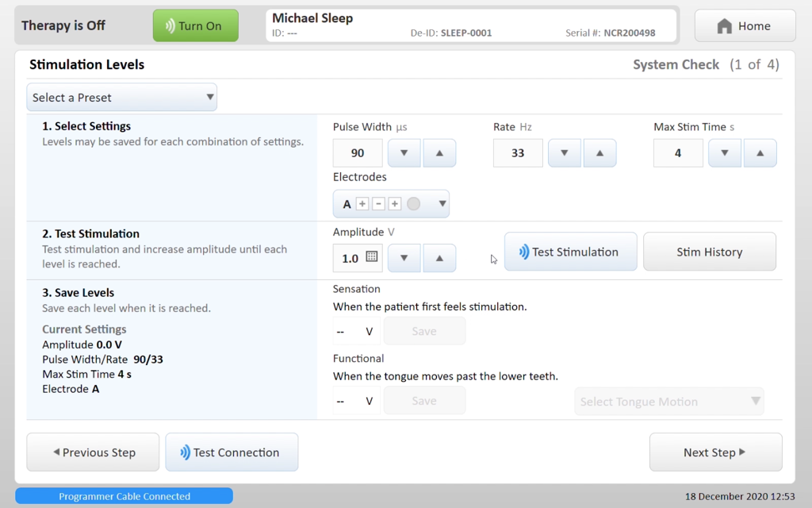Return to Previous Step

(x=94, y=452)
